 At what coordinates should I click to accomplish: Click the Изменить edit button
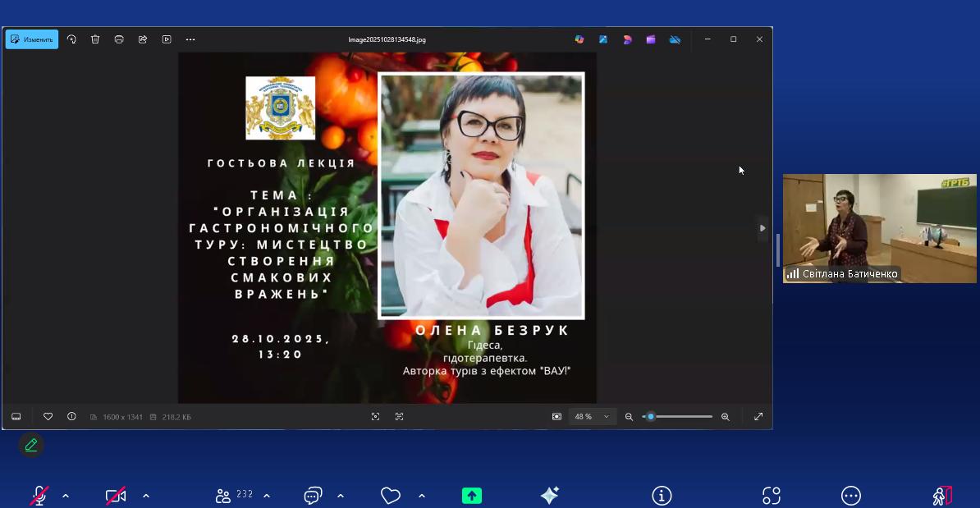[x=32, y=39]
